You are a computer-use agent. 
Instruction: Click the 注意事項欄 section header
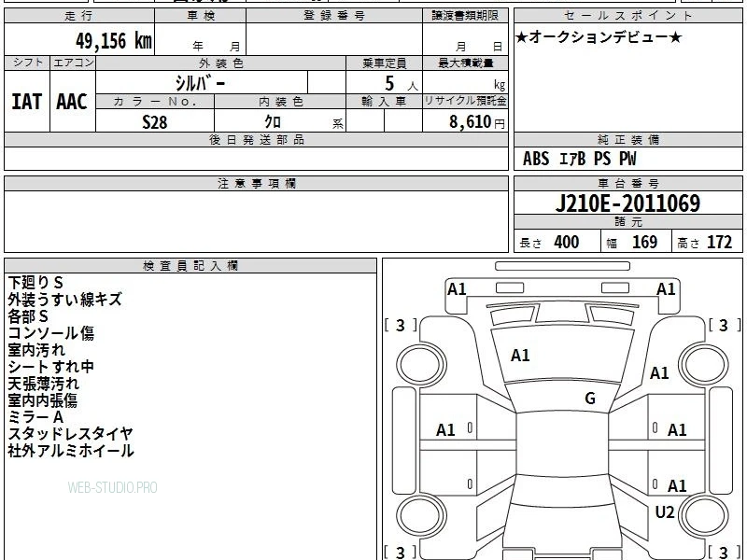(x=256, y=183)
